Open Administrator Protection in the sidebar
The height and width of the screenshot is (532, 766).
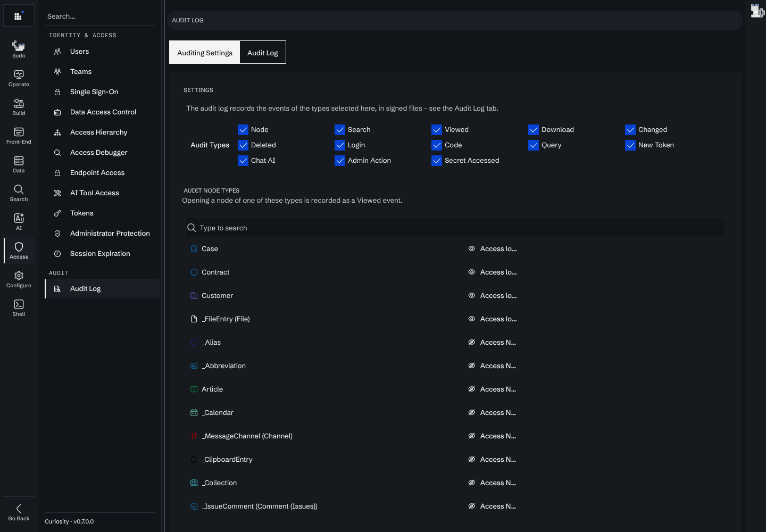102,234
